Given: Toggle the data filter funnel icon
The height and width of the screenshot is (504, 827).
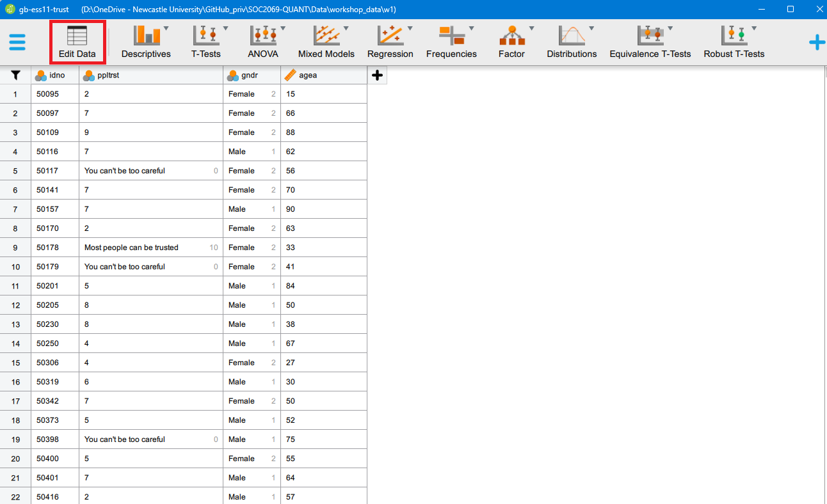Looking at the screenshot, I should 15,75.
